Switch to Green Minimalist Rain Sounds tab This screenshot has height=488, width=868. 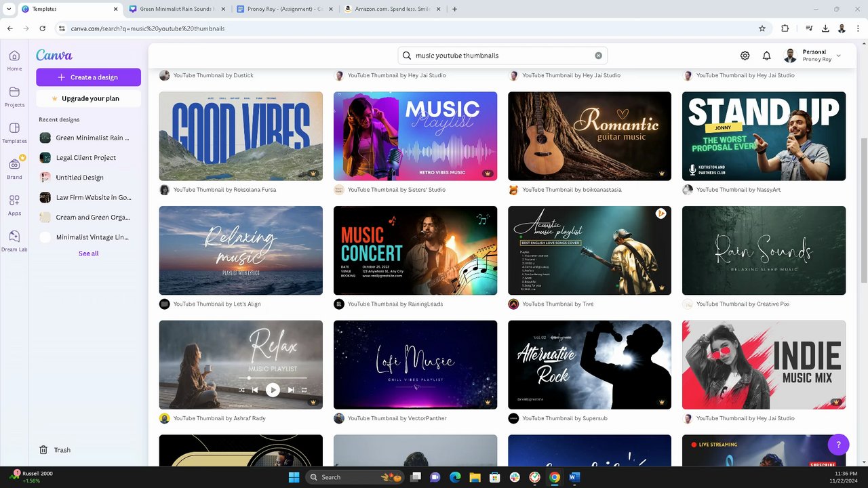click(x=177, y=9)
